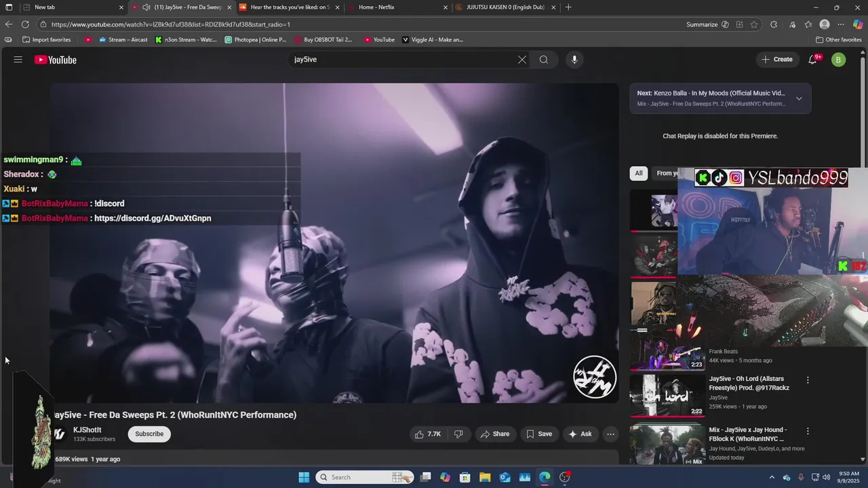Open the media control music icon
This screenshot has width=868, height=488.
coord(792,24)
